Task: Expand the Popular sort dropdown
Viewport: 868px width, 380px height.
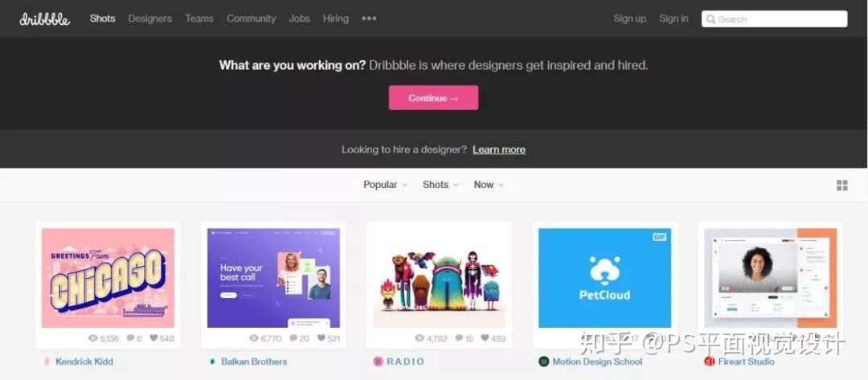Action: (385, 185)
